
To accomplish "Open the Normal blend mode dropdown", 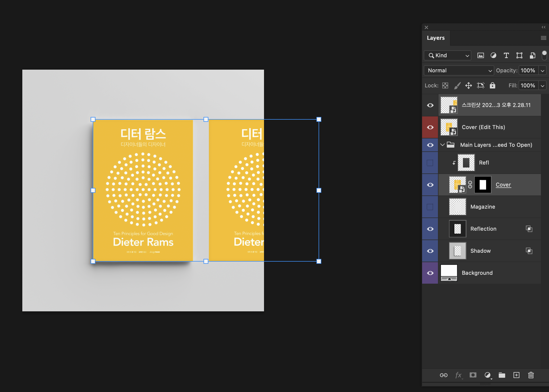I will coord(459,70).
